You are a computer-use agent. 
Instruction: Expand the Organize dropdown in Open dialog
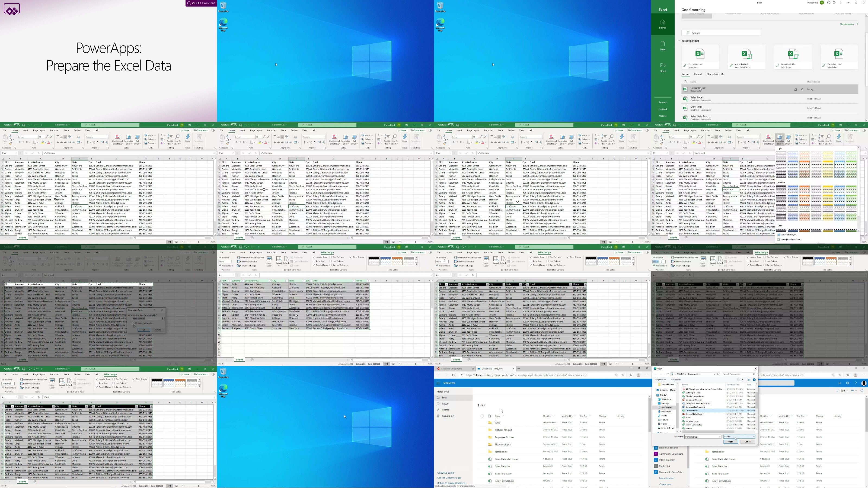pos(661,380)
